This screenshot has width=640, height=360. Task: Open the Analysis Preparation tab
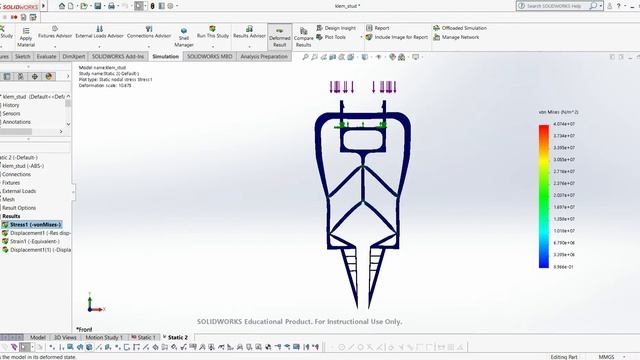click(264, 56)
